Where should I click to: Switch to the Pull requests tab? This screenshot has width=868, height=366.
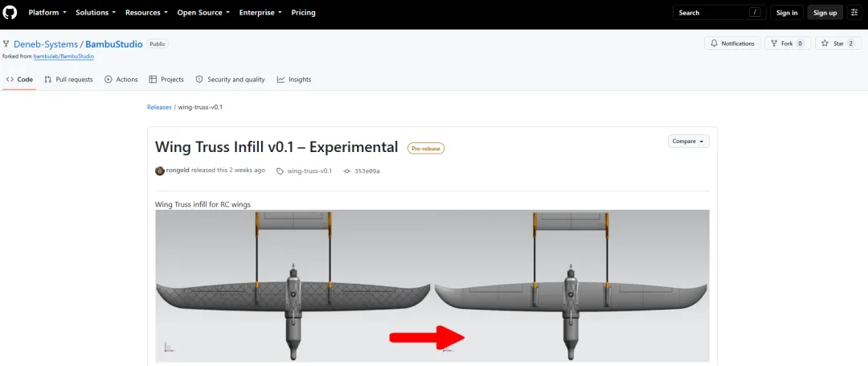tap(68, 79)
